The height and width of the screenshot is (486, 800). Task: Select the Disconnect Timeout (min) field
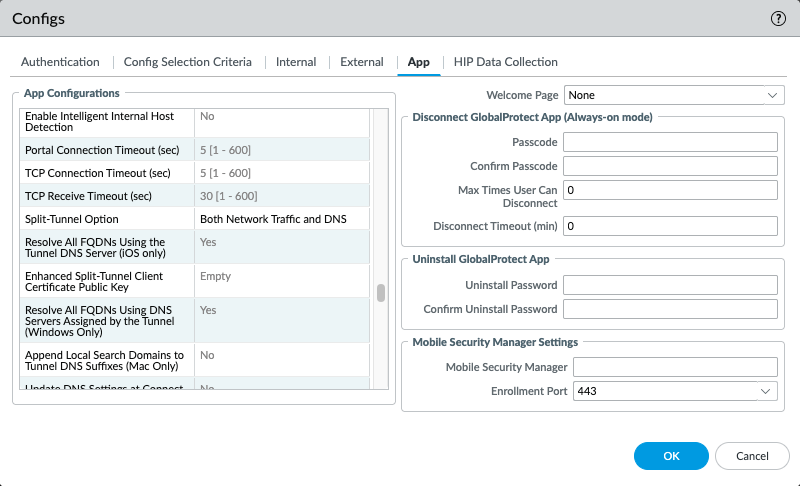click(670, 226)
